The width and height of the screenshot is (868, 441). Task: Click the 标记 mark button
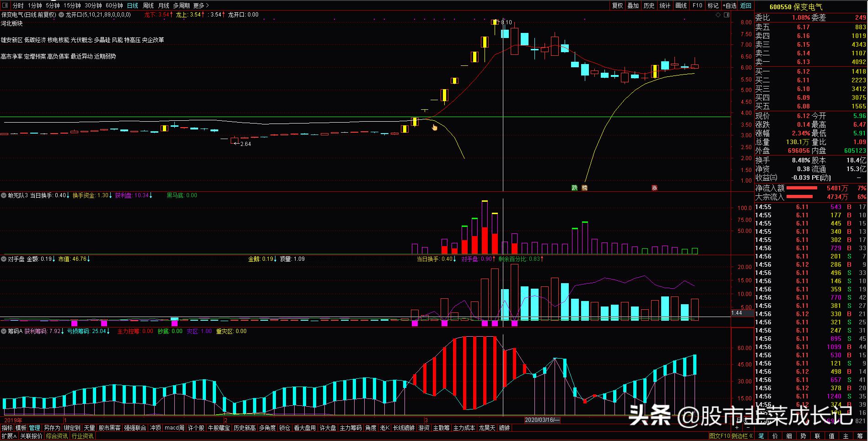[x=713, y=5]
